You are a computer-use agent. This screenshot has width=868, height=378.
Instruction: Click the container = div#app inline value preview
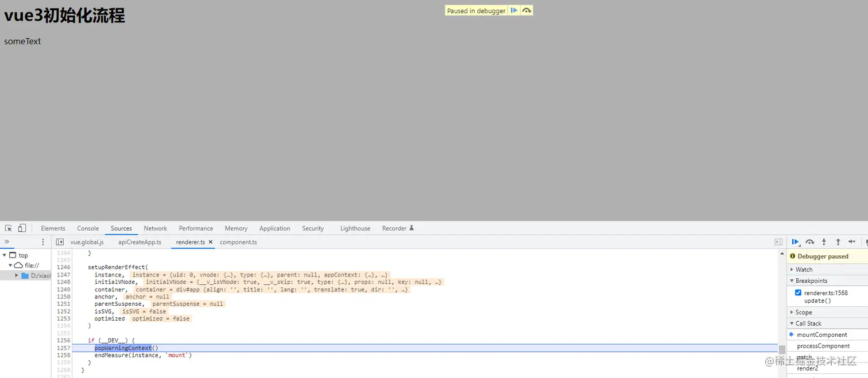[x=272, y=290]
